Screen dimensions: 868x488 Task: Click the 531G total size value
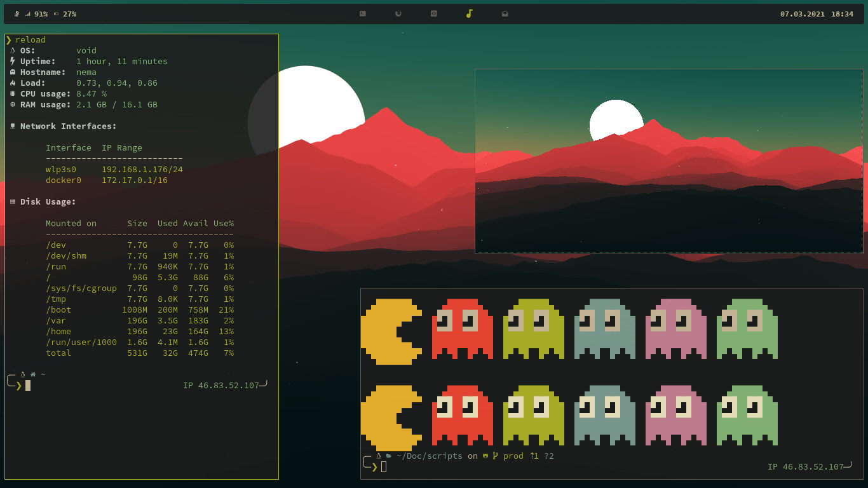pos(137,353)
